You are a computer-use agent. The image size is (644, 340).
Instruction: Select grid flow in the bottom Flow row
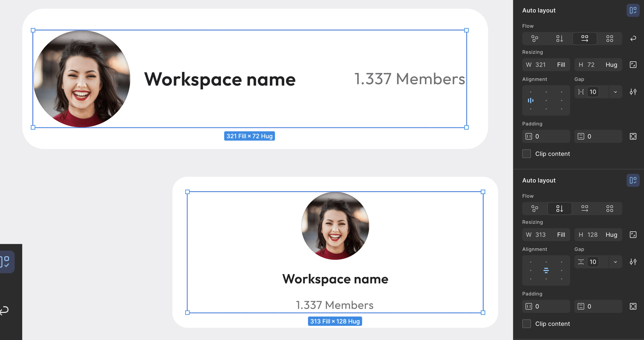(x=609, y=209)
